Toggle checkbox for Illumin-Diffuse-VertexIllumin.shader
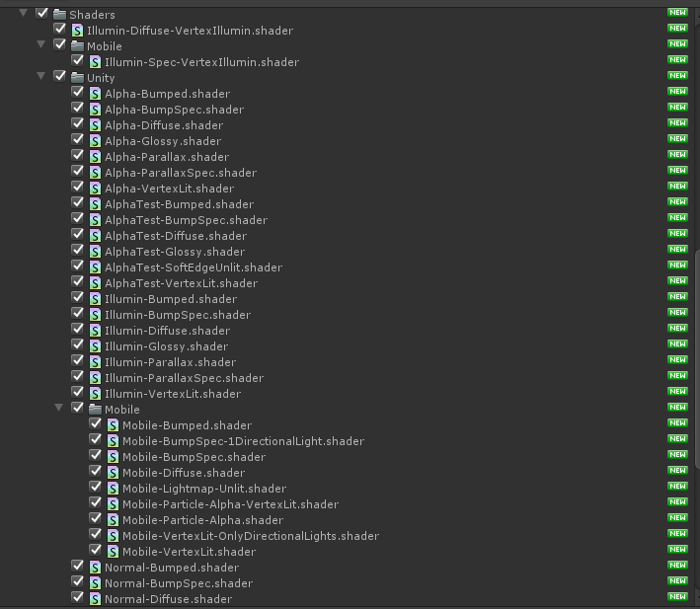 (60, 29)
